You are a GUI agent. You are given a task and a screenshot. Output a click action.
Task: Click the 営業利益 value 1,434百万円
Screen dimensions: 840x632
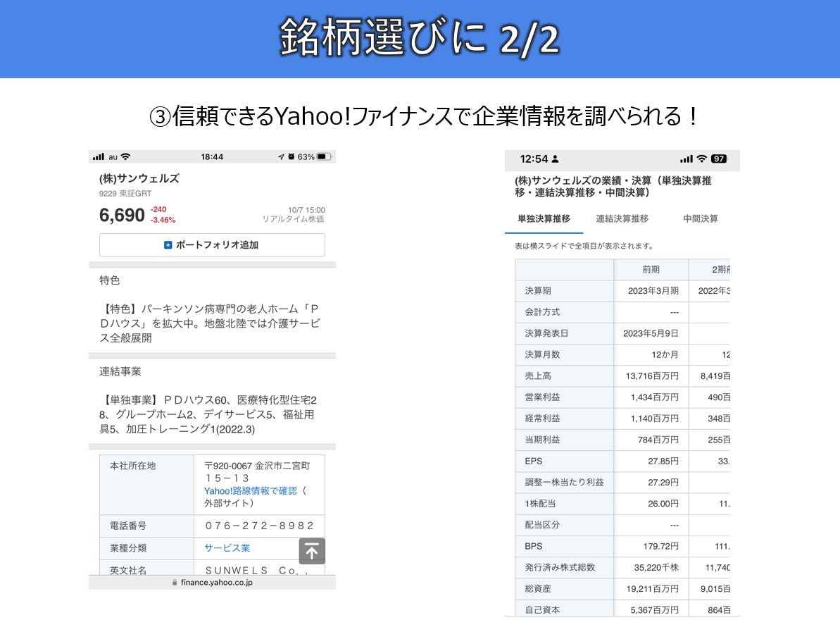pos(655,397)
